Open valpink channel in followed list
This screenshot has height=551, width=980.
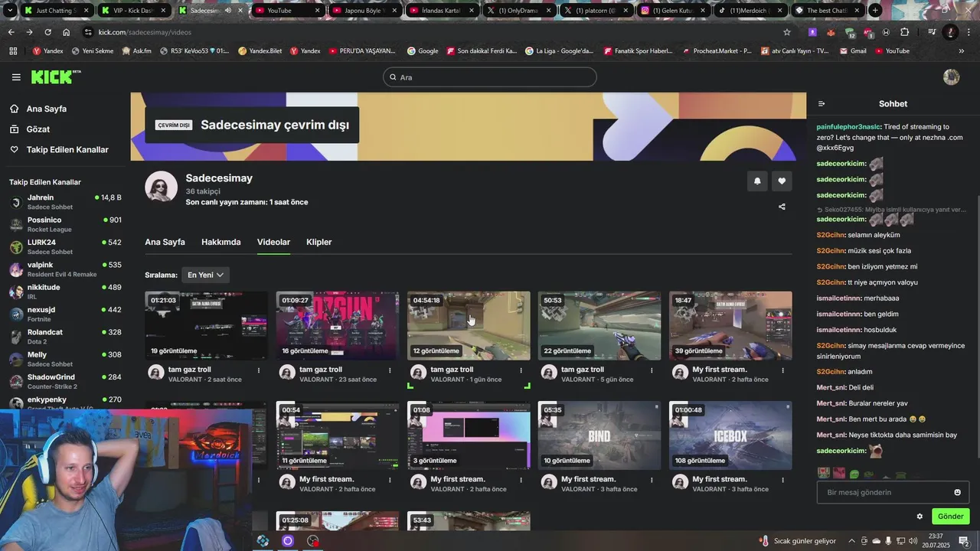[65, 269]
